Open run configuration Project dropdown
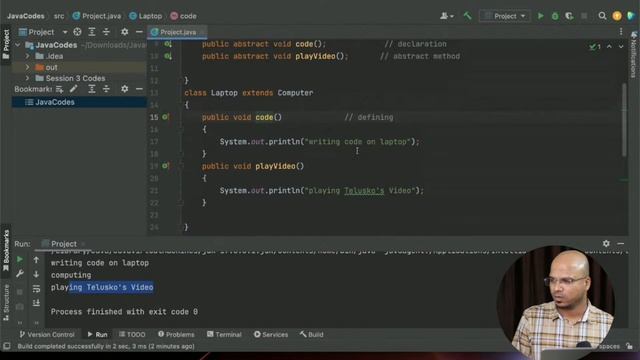The image size is (640, 360). [x=505, y=16]
